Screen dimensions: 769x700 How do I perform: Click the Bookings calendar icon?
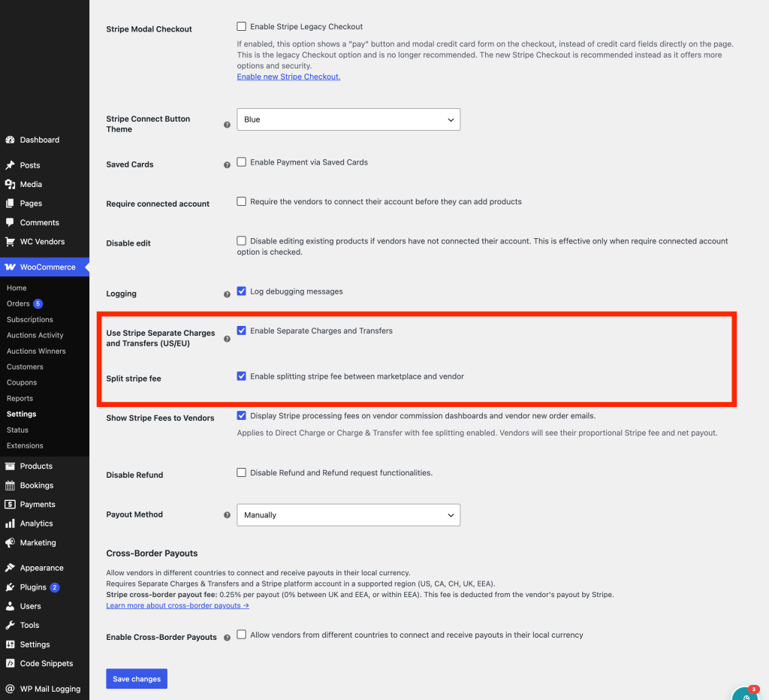tap(10, 485)
